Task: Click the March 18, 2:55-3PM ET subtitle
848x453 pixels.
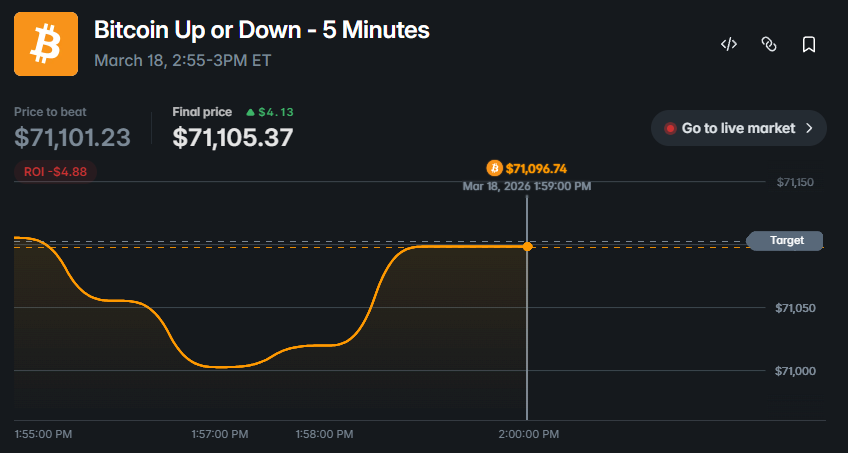Action: click(183, 60)
